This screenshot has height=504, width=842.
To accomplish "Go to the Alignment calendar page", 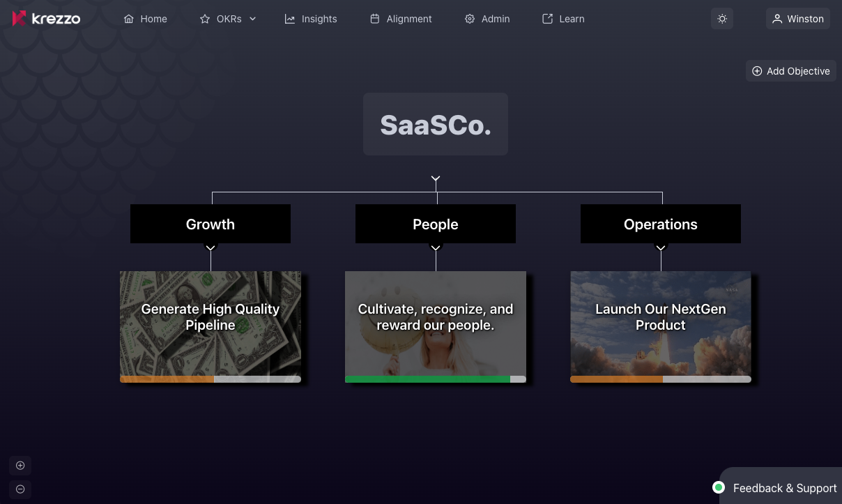I will pos(401,19).
